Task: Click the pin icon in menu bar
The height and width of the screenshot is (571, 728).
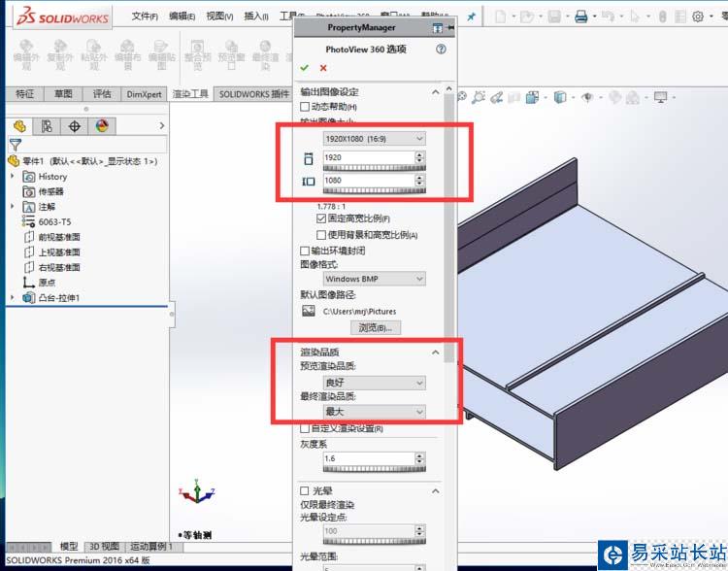Action: pyautogui.click(x=471, y=17)
